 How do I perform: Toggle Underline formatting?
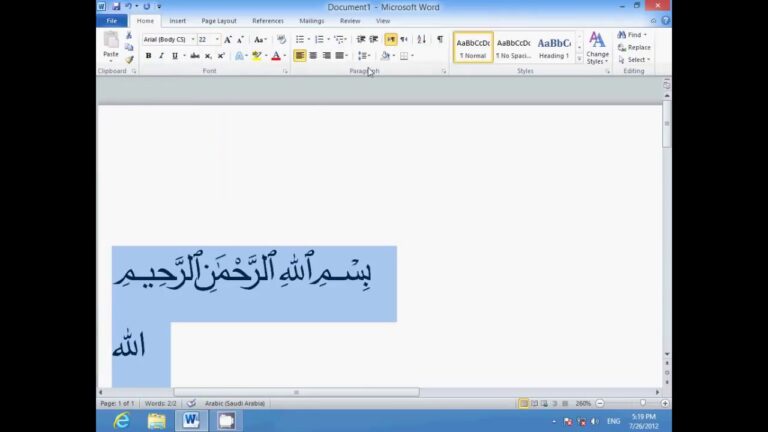(x=174, y=56)
